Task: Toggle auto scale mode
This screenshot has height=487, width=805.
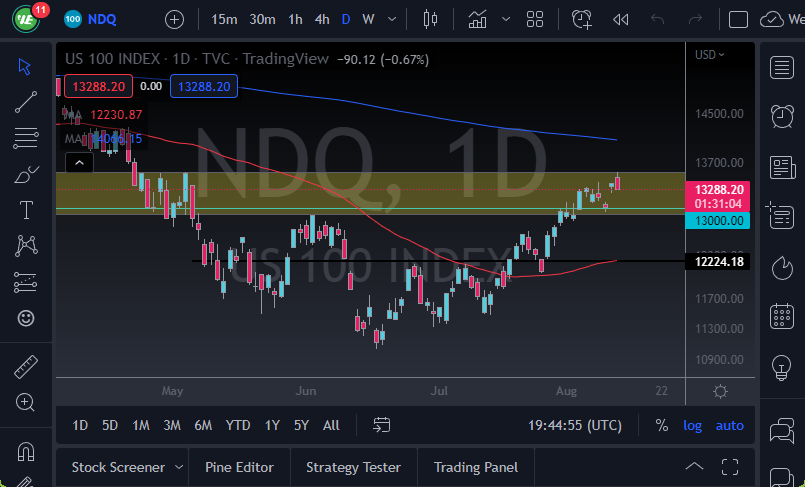Action: [730, 425]
